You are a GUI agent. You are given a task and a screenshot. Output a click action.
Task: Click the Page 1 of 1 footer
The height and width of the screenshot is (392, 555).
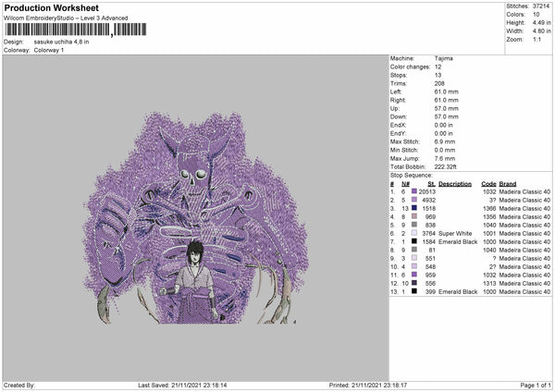coord(536,386)
